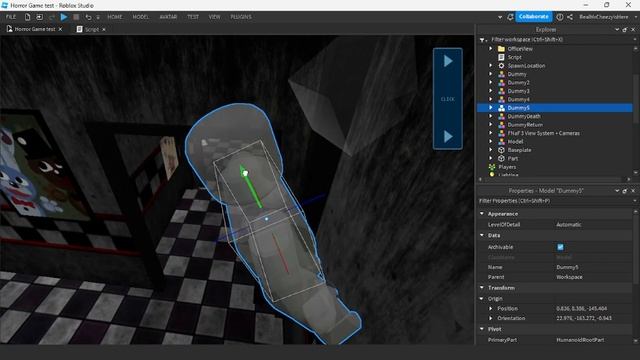
Task: Click the SpawnLocation gear-like icon
Action: (x=501, y=65)
